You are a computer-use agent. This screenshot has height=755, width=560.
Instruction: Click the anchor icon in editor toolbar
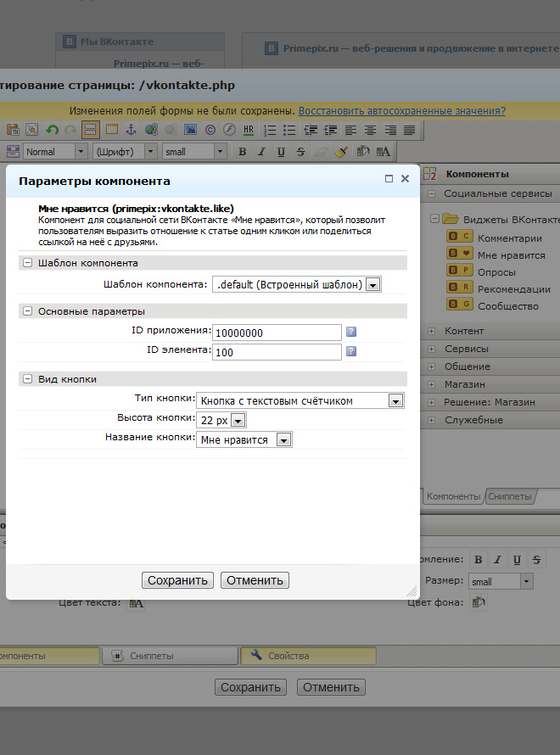[x=131, y=130]
